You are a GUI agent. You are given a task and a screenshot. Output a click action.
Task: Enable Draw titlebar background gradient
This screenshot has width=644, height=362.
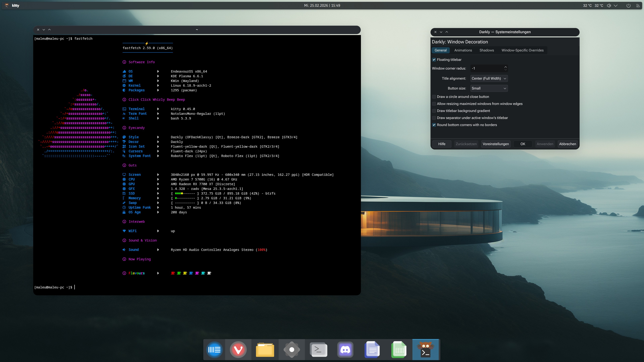pos(434,111)
